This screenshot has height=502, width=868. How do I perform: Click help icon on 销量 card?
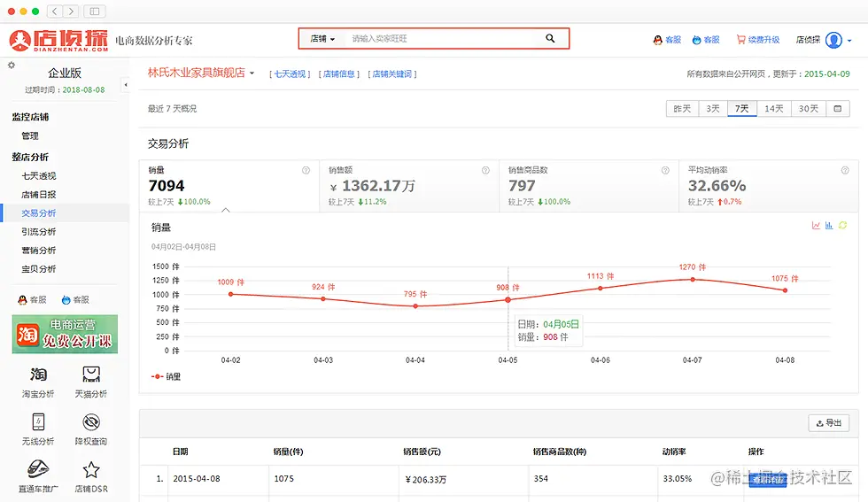(x=306, y=171)
